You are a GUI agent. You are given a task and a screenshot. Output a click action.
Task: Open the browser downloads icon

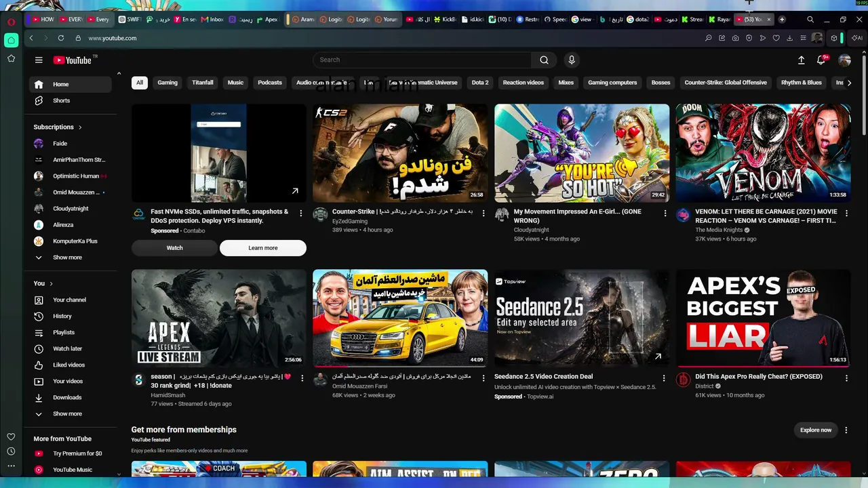tap(789, 38)
